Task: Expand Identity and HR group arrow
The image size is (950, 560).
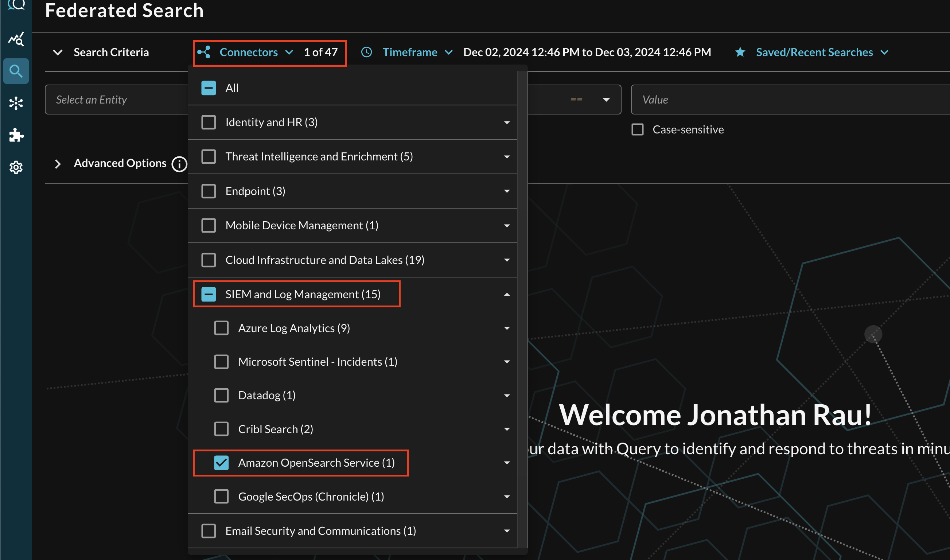Action: point(507,122)
